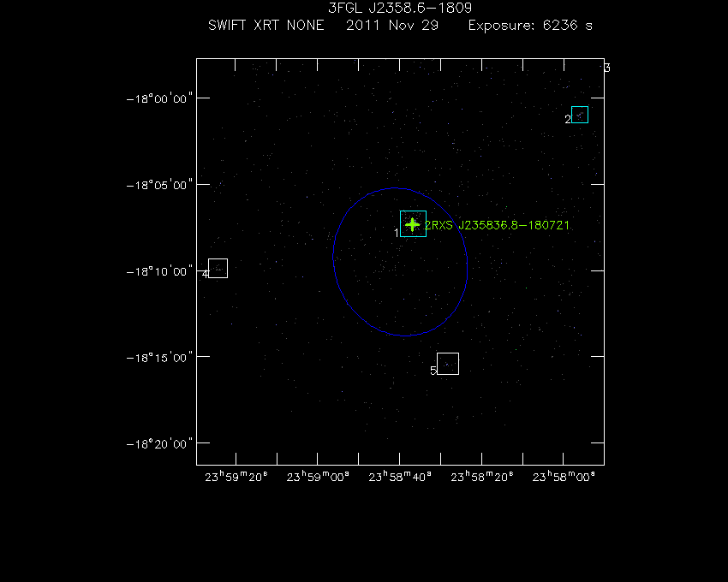Select the cyan box around source 1
This screenshot has width=728, height=582.
coord(413,223)
